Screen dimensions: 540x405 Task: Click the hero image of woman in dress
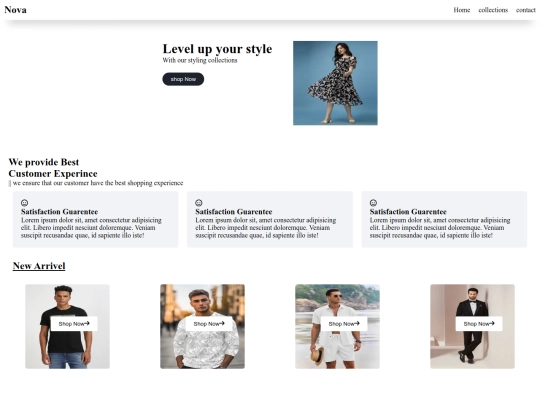point(335,83)
